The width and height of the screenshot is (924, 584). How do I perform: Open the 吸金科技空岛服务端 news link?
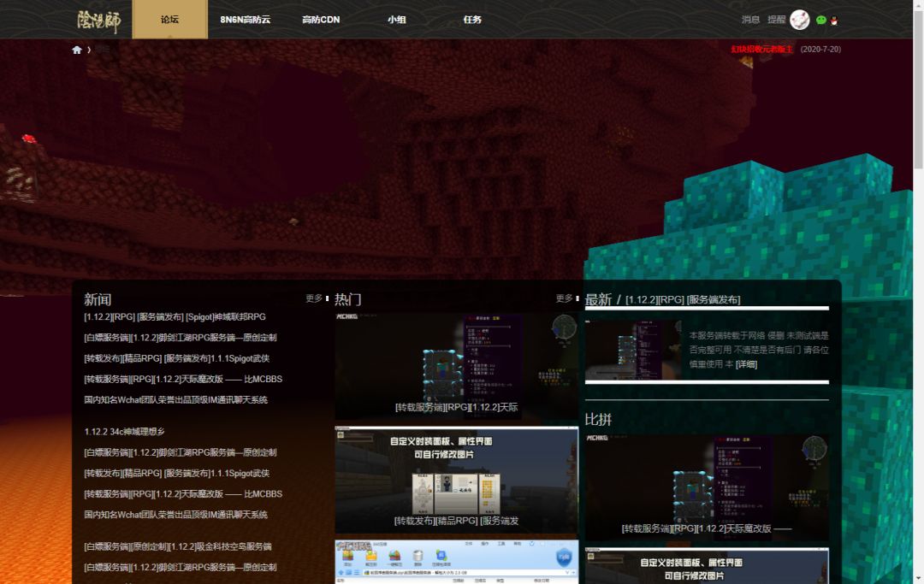[178, 546]
